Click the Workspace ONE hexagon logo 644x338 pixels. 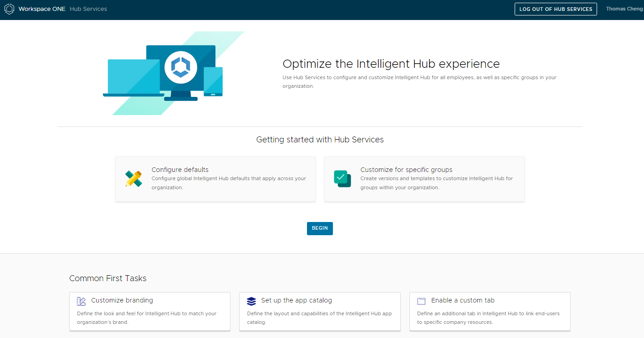[x=9, y=9]
